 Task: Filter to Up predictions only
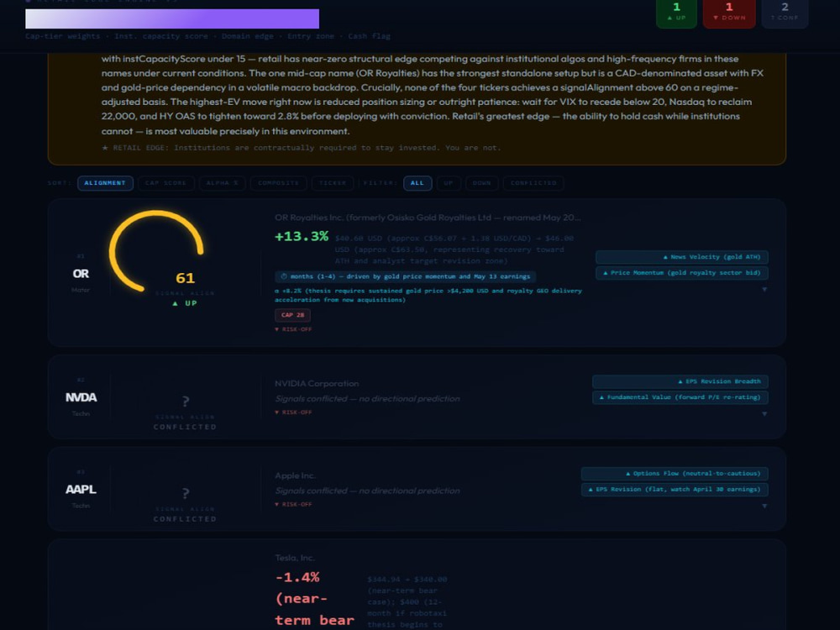449,183
